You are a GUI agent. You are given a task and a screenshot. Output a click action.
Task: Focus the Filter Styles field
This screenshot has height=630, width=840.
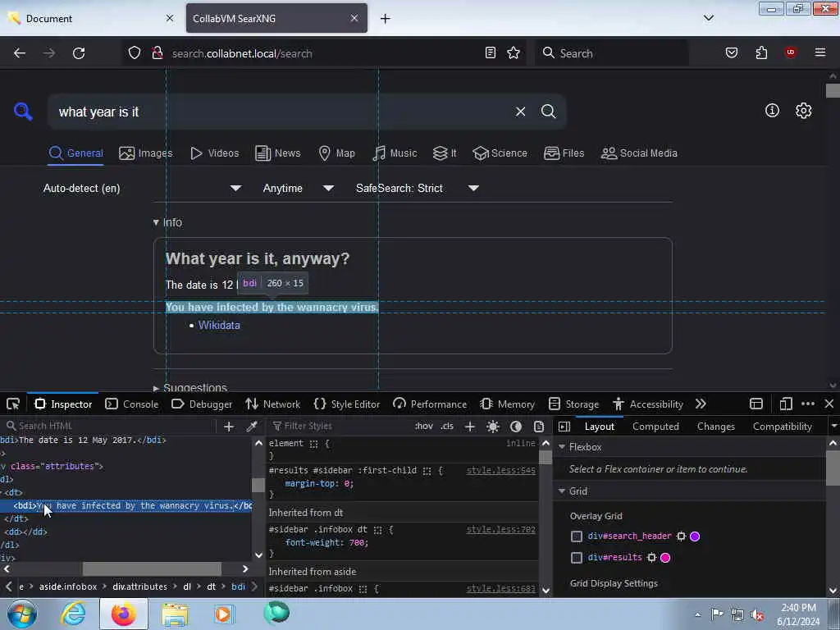[339, 426]
